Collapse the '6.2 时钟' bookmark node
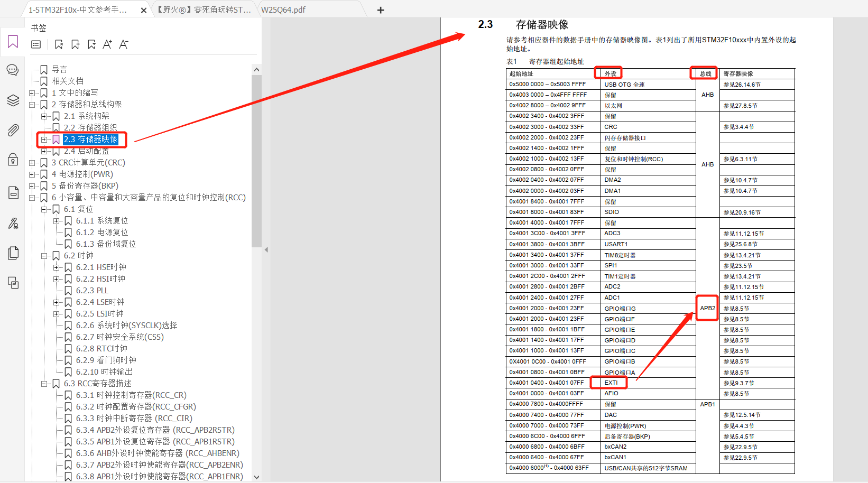Image resolution: width=868 pixels, height=483 pixels. pyautogui.click(x=44, y=256)
